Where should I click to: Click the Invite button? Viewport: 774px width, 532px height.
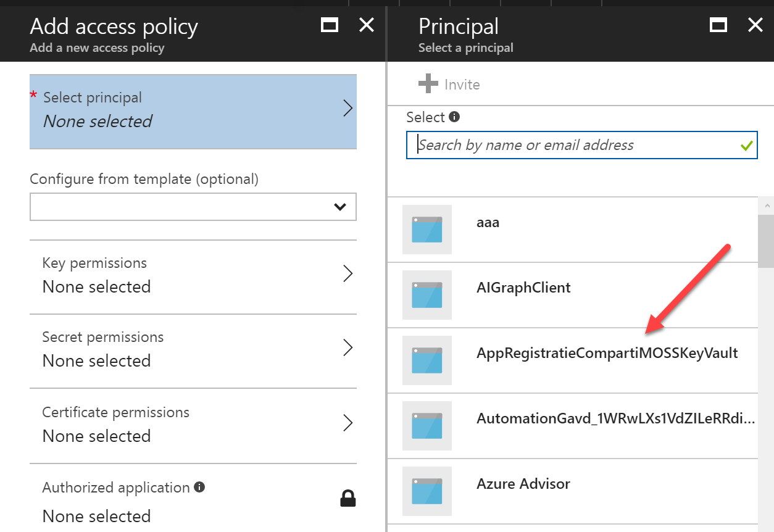click(x=449, y=84)
